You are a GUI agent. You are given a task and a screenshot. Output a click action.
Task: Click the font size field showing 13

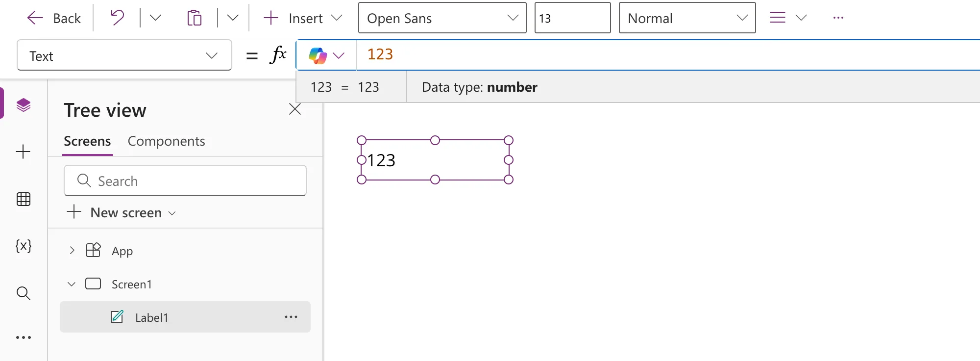[x=572, y=18]
